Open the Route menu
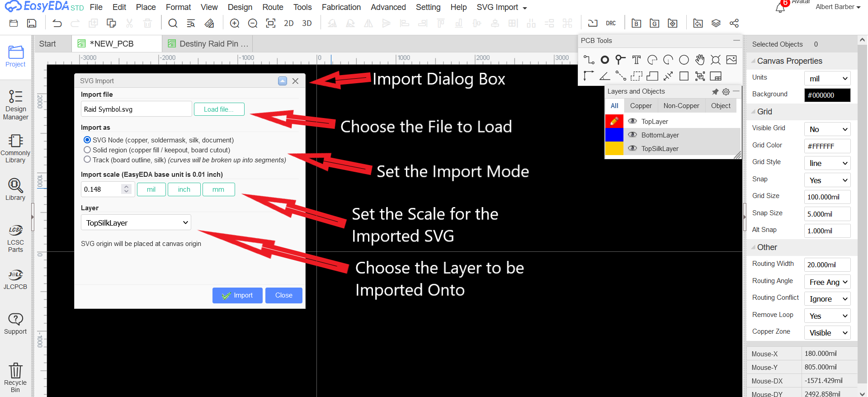Image resolution: width=868 pixels, height=397 pixels. (273, 7)
